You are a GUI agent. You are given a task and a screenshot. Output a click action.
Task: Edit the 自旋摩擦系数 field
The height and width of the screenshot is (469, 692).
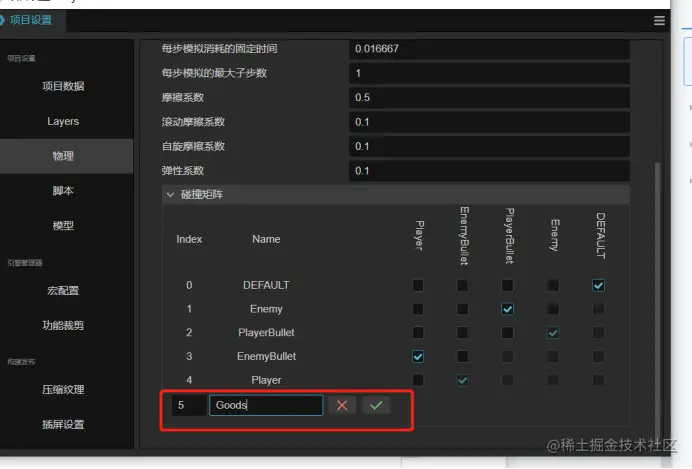pos(489,146)
